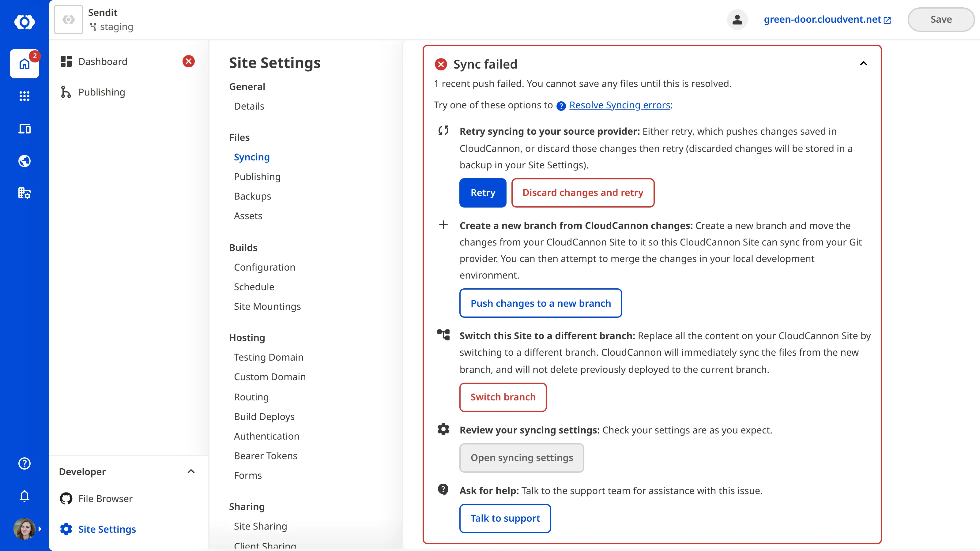Open Resolve Syncing errors link
980x551 pixels.
point(620,105)
